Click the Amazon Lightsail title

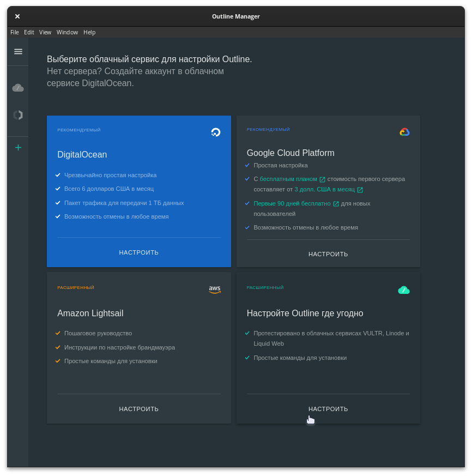tap(90, 314)
